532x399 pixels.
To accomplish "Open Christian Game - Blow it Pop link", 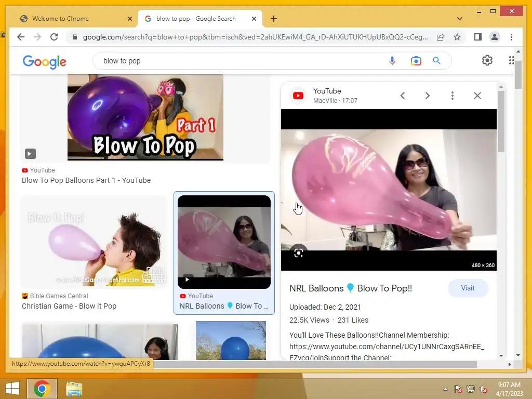I will pyautogui.click(x=69, y=306).
